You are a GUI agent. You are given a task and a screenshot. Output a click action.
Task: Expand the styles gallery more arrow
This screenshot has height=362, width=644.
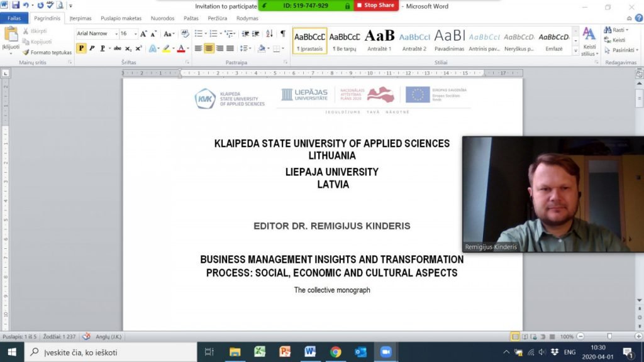pyautogui.click(x=576, y=51)
